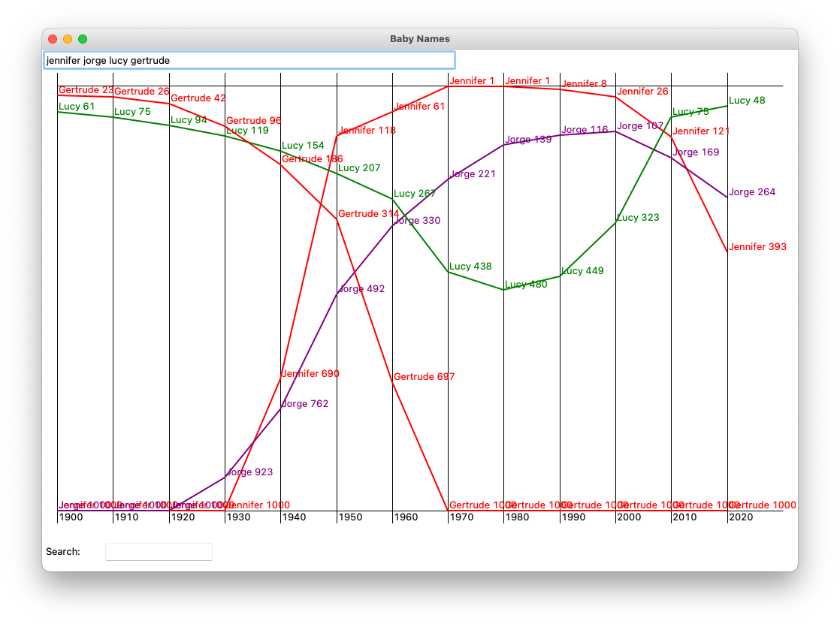The height and width of the screenshot is (627, 840).
Task: Click the names input field at top
Action: (x=249, y=60)
